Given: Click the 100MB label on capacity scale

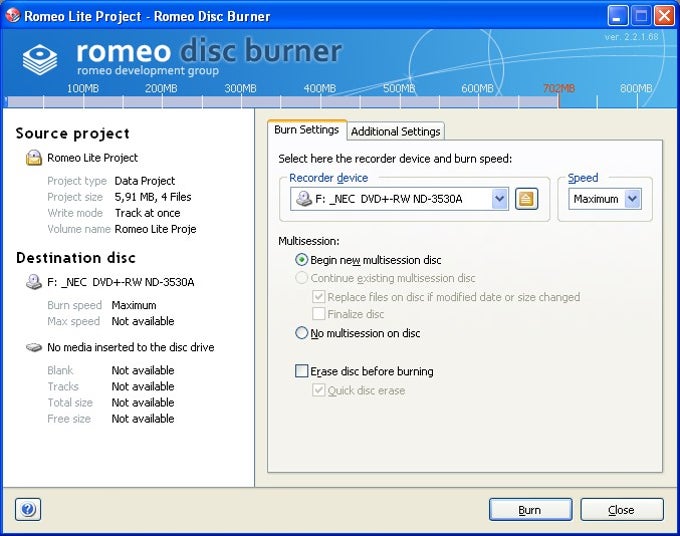Looking at the screenshot, I should (82, 88).
